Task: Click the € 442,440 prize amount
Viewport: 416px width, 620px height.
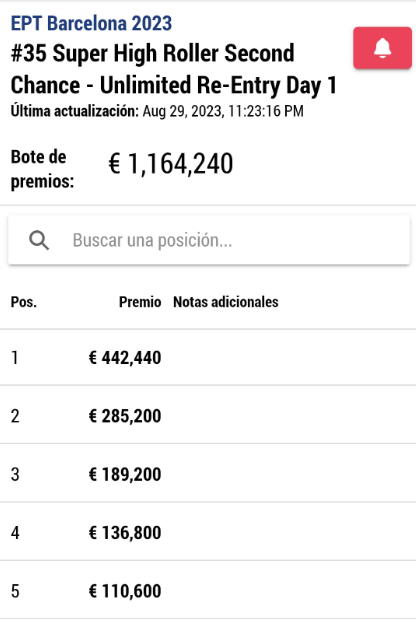Action: [125, 358]
